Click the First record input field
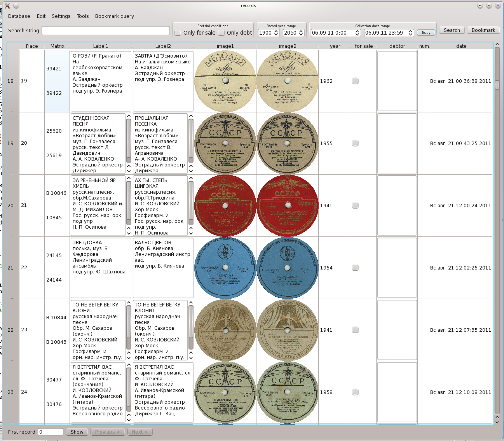Screen dimensions: 504x441 pyautogui.click(x=51, y=432)
